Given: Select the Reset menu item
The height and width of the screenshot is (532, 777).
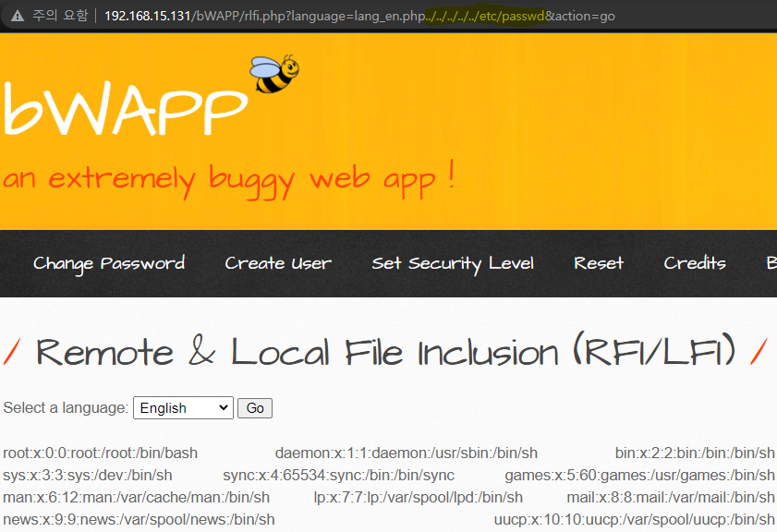Looking at the screenshot, I should click(599, 263).
